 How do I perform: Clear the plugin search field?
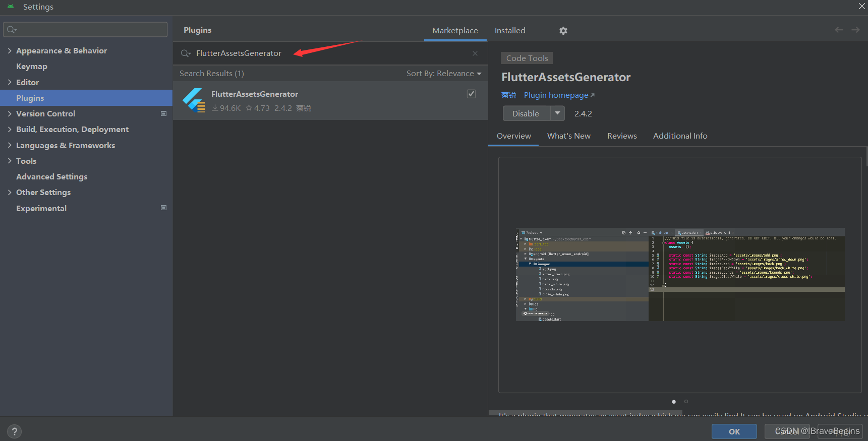475,53
